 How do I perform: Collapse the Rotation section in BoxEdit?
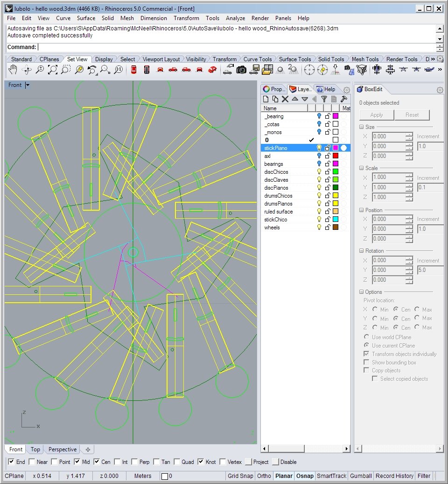[x=362, y=251]
